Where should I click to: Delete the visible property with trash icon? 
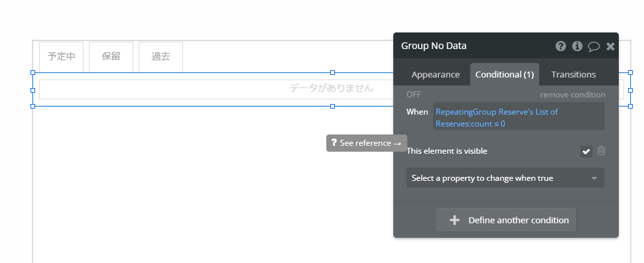point(602,150)
